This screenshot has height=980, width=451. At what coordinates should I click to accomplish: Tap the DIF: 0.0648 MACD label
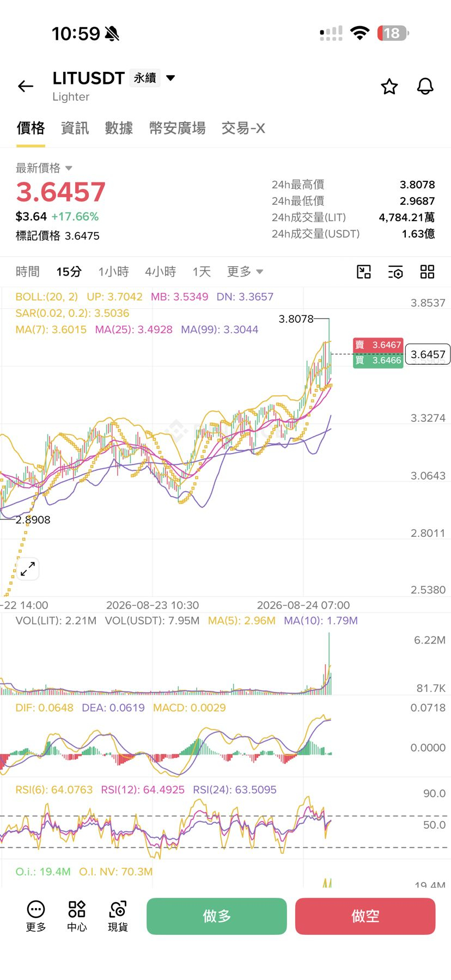point(45,708)
